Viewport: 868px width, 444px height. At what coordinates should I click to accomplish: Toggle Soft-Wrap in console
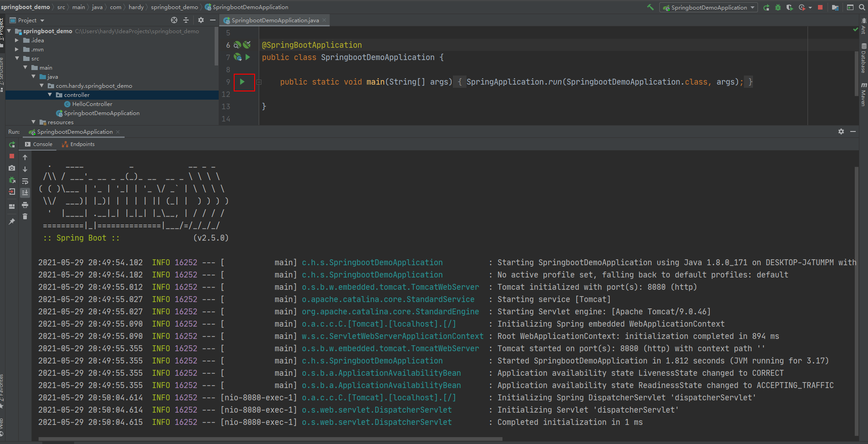(25, 181)
